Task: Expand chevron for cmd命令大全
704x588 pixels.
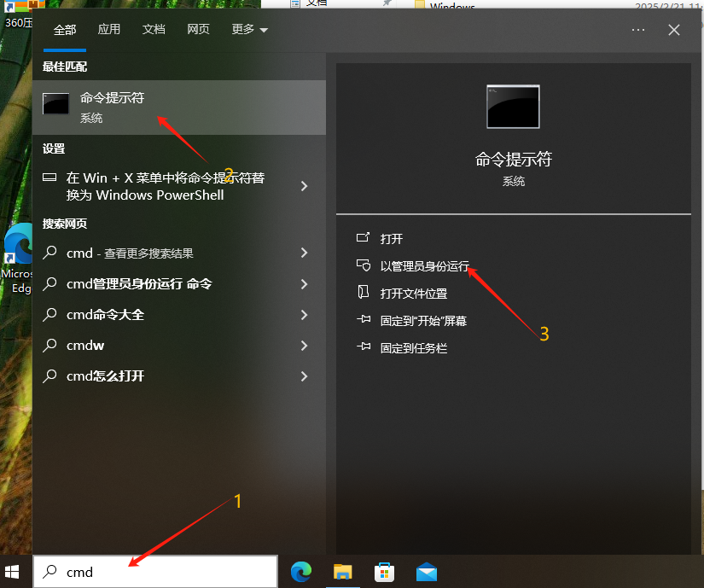Action: pos(305,315)
